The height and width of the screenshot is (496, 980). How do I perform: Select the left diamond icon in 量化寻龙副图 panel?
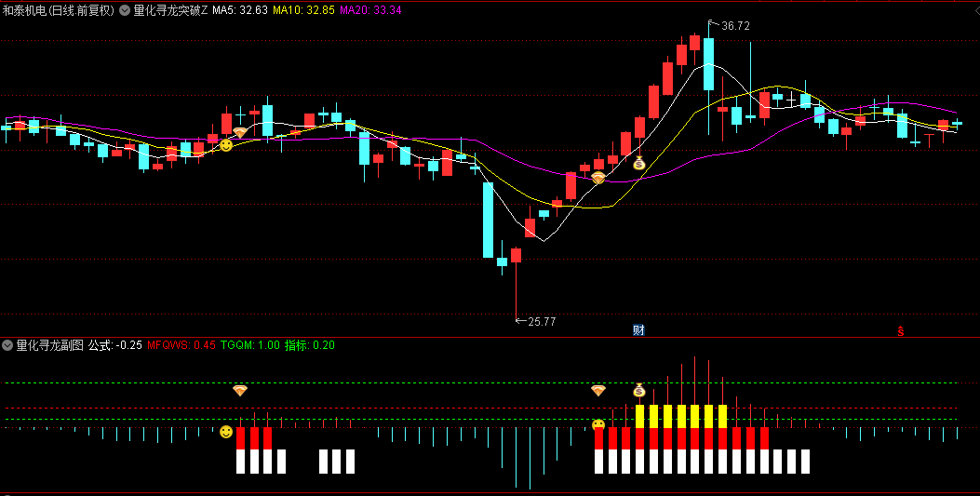pyautogui.click(x=240, y=391)
